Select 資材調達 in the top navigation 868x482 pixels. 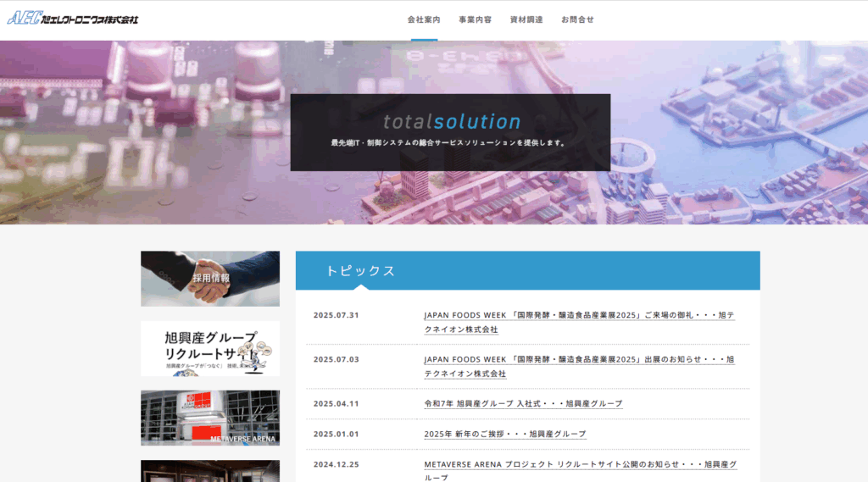(x=526, y=19)
